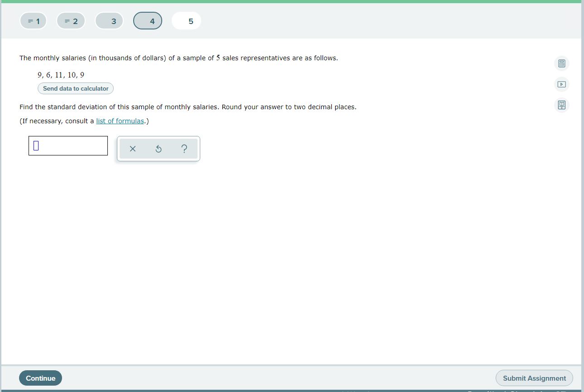Submit the assignment
Viewport: 584px width, 392px height.
click(x=534, y=378)
